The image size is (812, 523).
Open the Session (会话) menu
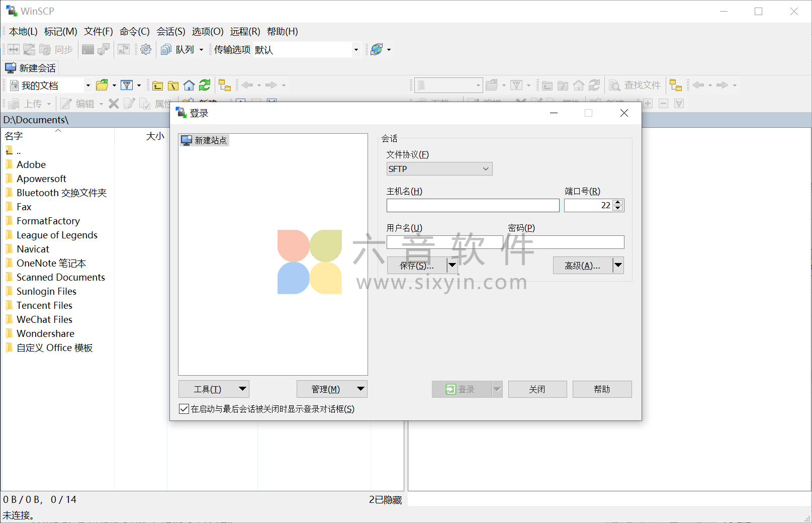(170, 31)
